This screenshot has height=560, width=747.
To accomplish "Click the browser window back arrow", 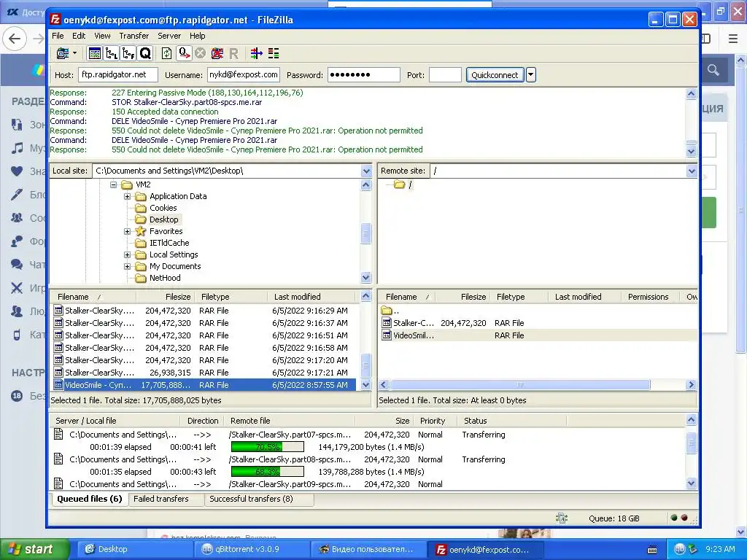I will [x=15, y=39].
